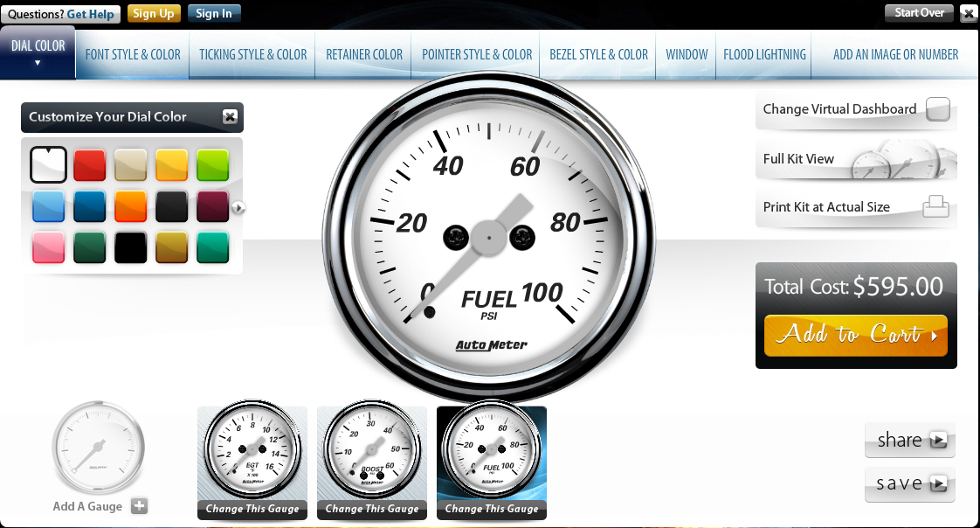The height and width of the screenshot is (528, 980).
Task: Pick the beige dial color swatch
Action: point(131,165)
